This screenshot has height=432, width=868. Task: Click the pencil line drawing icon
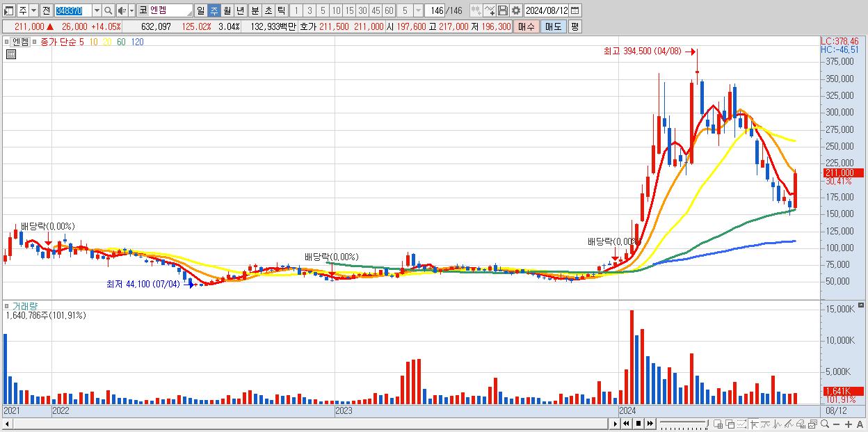click(x=789, y=424)
